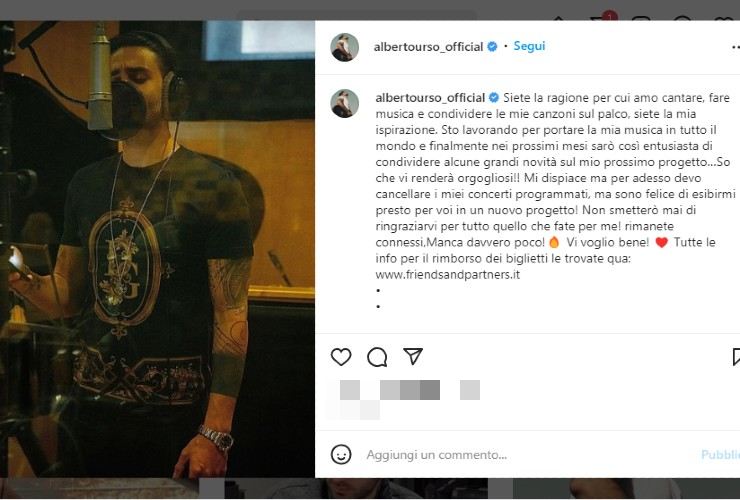
Task: Like the post with the heart icon
Action: coord(341,356)
